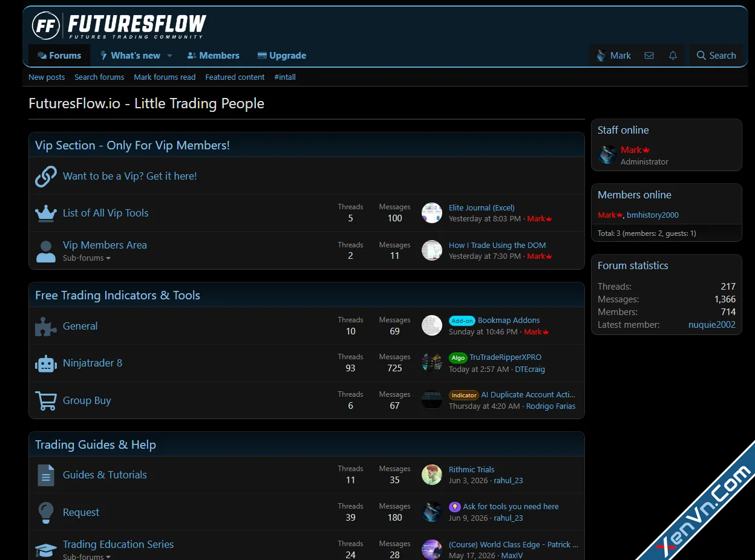This screenshot has width=755, height=560.
Task: Click bmhistory2000 in Members online
Action: point(653,215)
